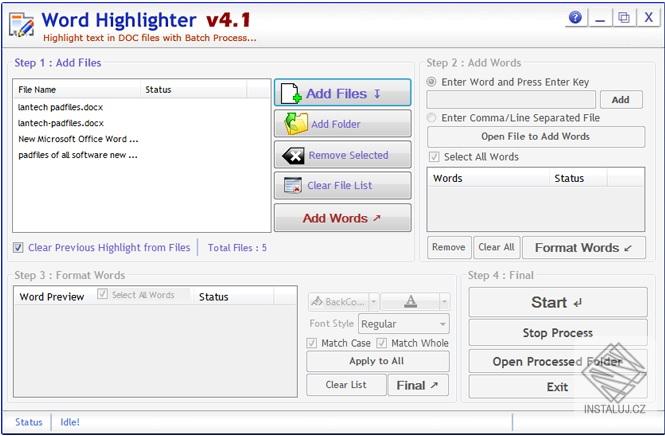
Task: Click the Status column header in file list
Action: tap(193, 89)
